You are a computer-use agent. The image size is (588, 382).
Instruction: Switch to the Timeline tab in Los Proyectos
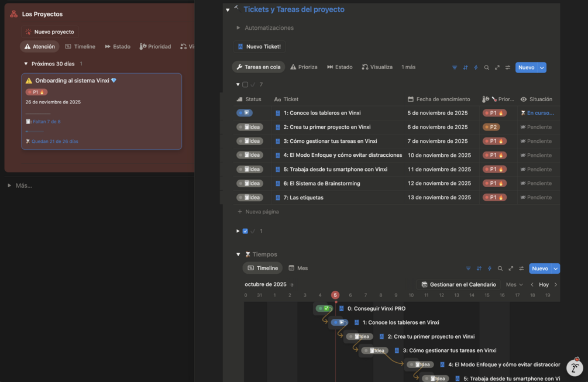coord(80,46)
